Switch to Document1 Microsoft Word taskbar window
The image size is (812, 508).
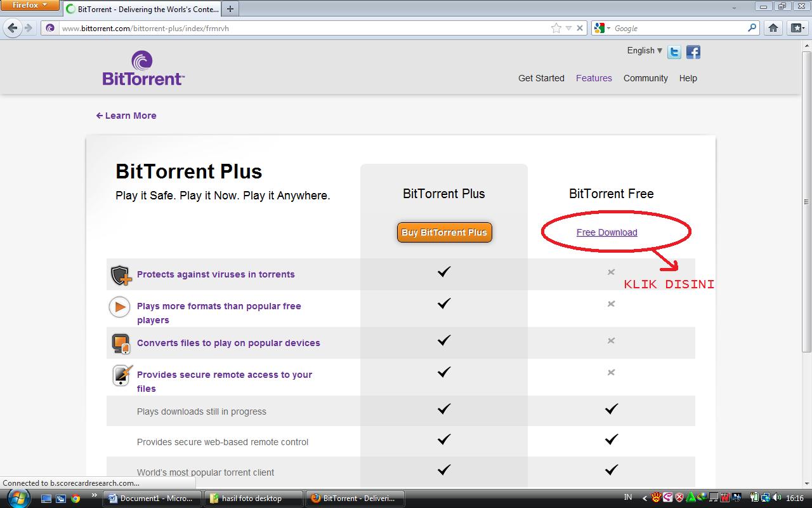click(x=152, y=498)
